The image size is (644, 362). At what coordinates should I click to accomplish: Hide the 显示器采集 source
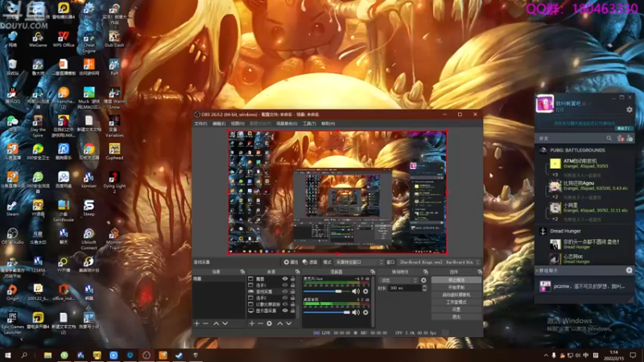[x=285, y=311]
